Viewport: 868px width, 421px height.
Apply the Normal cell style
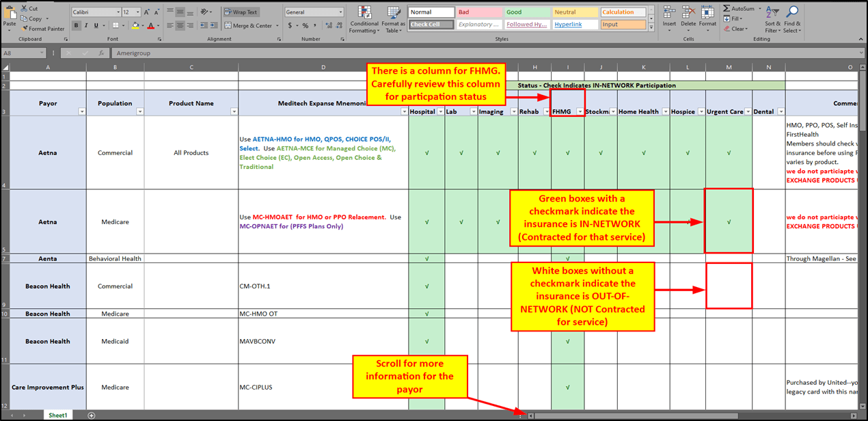pyautogui.click(x=431, y=12)
